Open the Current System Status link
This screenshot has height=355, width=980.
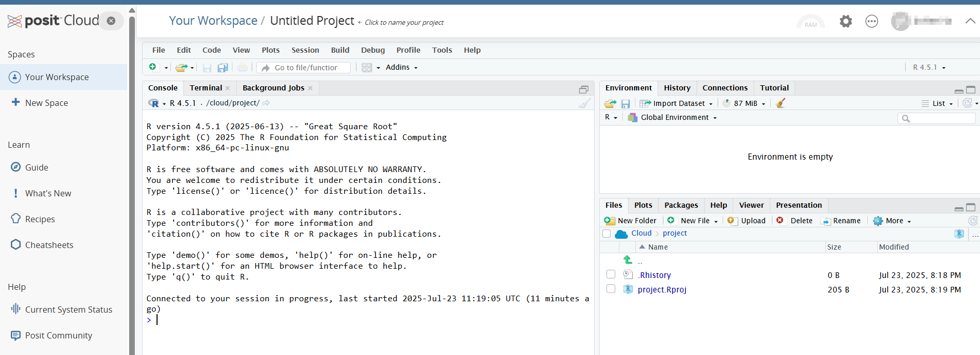click(x=68, y=310)
